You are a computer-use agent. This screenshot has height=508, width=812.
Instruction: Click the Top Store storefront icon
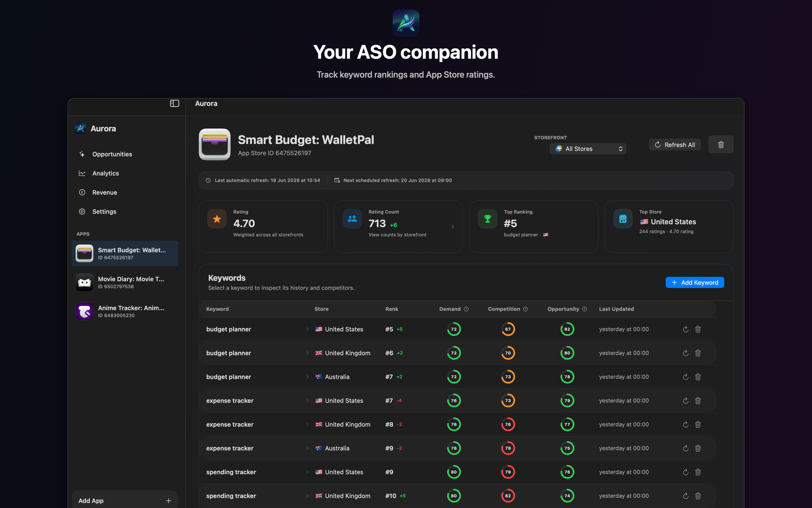point(623,219)
